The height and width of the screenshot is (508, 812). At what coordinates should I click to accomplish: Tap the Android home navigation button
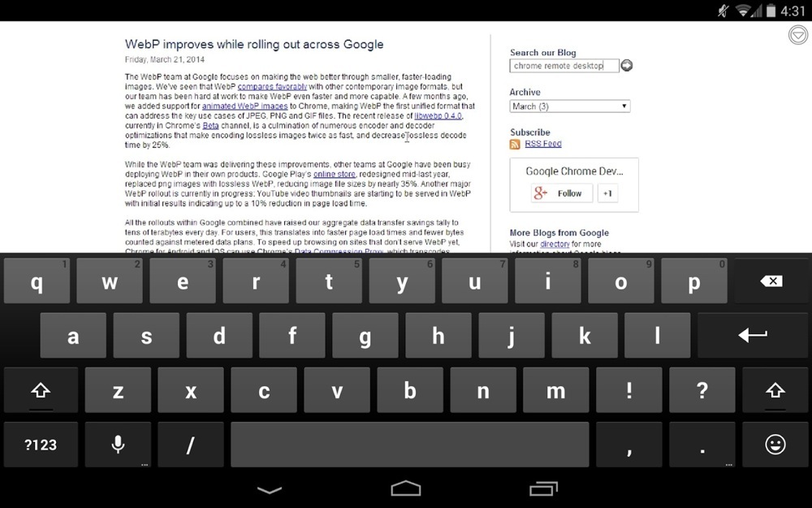(406, 488)
